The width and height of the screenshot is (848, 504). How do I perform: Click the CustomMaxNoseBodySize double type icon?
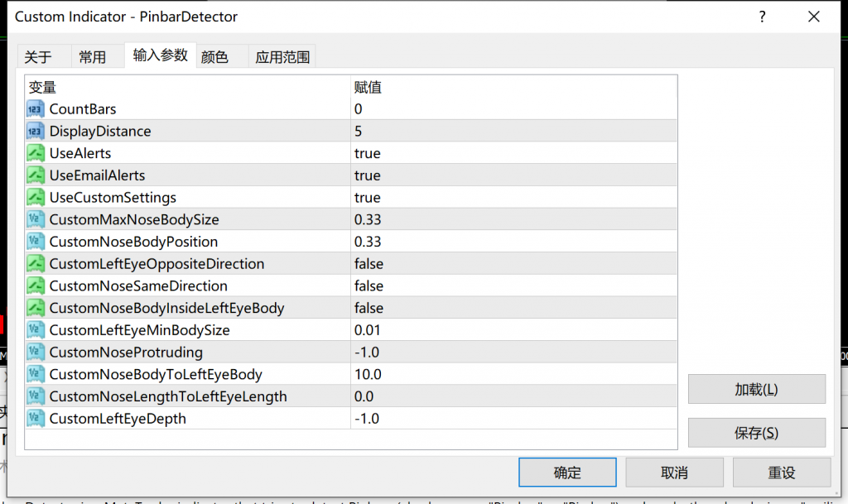(x=36, y=219)
